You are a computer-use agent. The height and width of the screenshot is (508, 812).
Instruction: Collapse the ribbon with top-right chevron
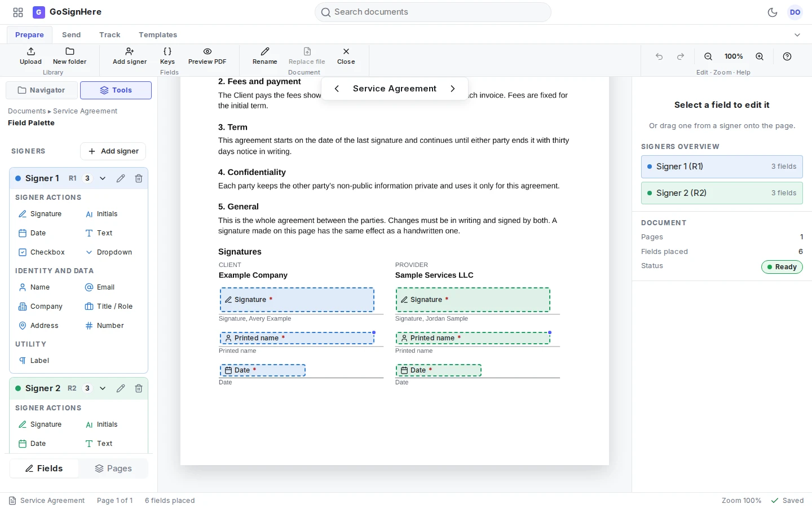797,35
